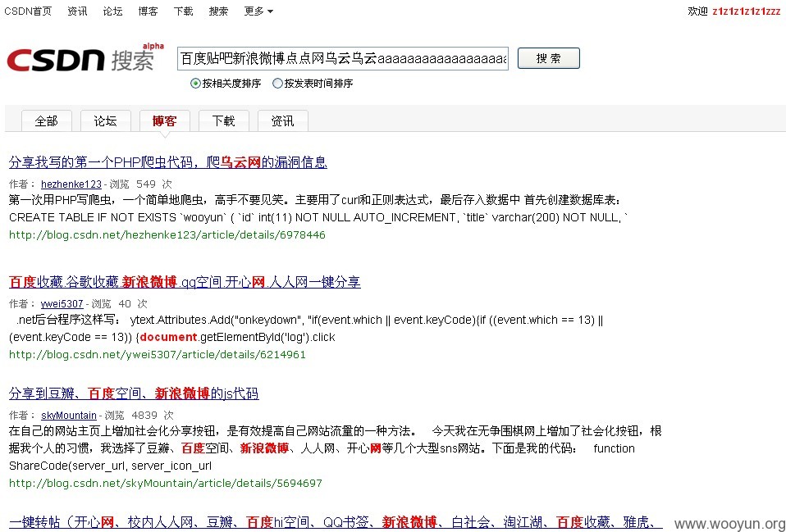
Task: Open 博客 in top navigation bar
Action: (148, 11)
